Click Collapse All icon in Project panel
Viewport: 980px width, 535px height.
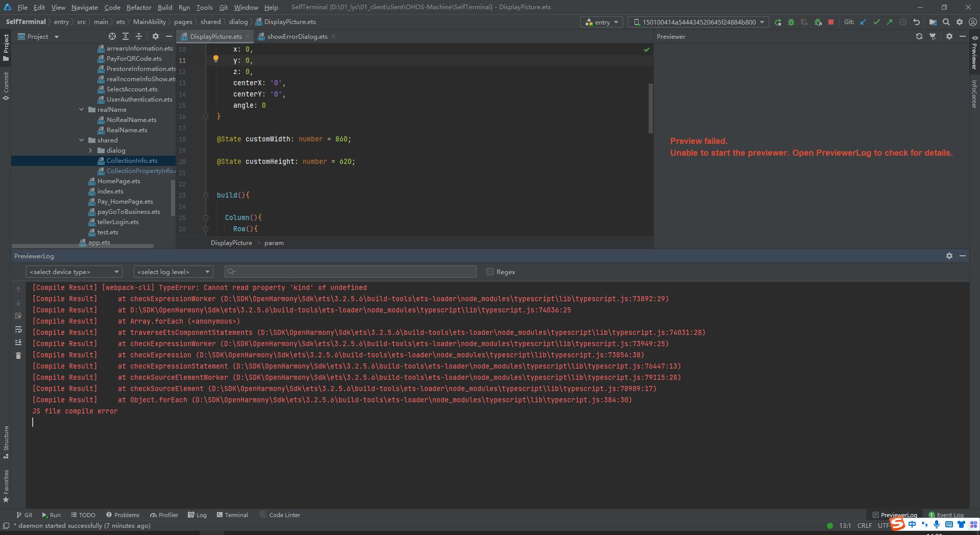[139, 36]
